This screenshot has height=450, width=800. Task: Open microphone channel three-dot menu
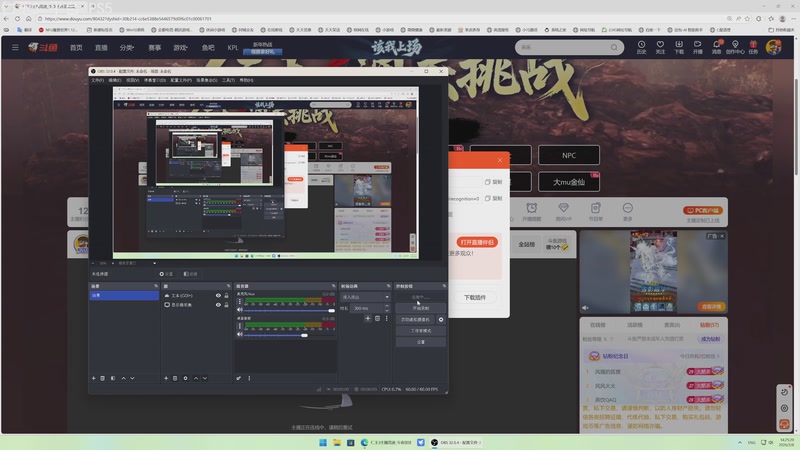[240, 302]
